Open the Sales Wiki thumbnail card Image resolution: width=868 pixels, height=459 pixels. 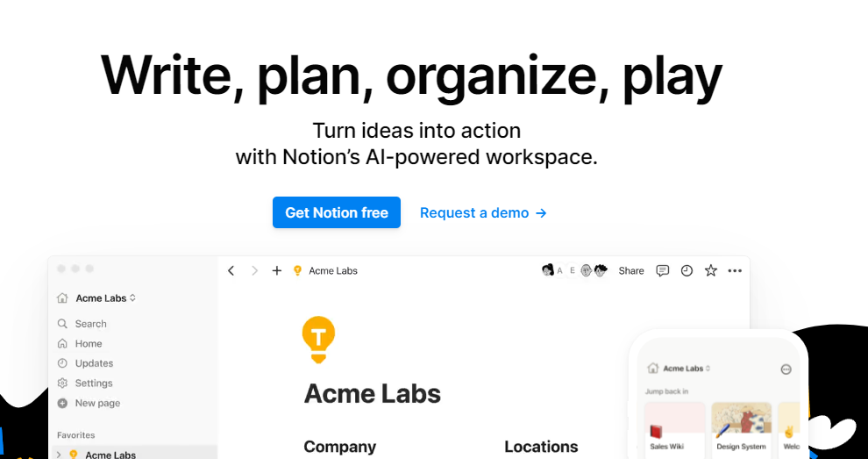coord(675,427)
